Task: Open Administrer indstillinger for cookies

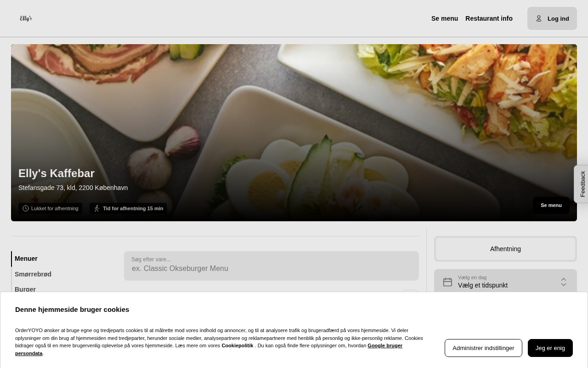Action: [x=483, y=348]
